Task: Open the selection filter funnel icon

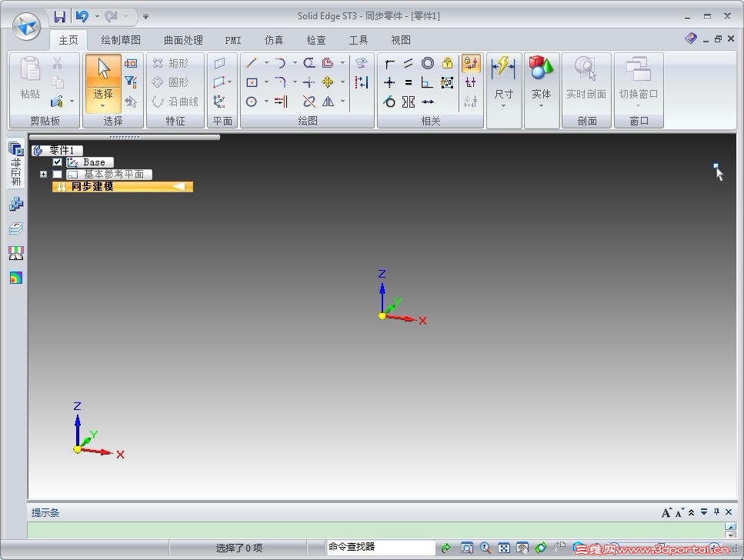Action: 131,82
